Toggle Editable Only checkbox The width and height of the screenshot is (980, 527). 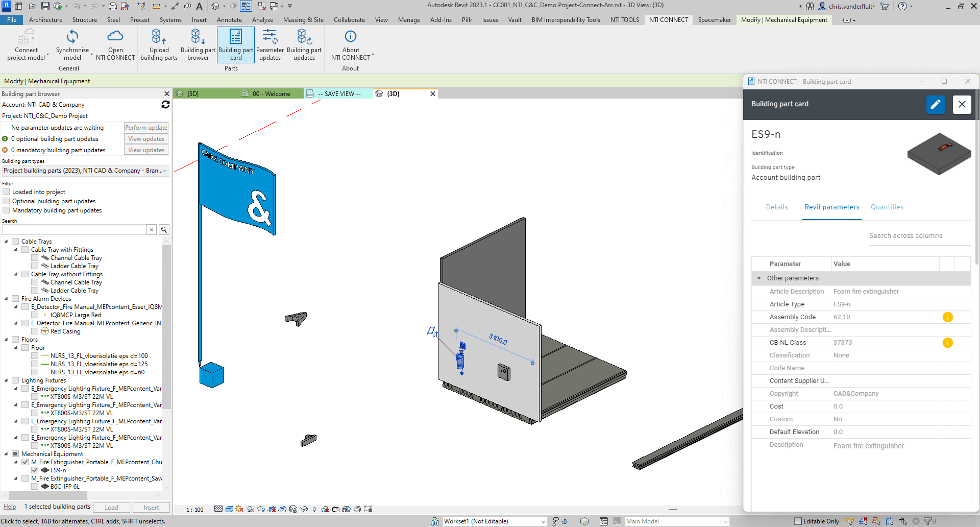(798, 521)
